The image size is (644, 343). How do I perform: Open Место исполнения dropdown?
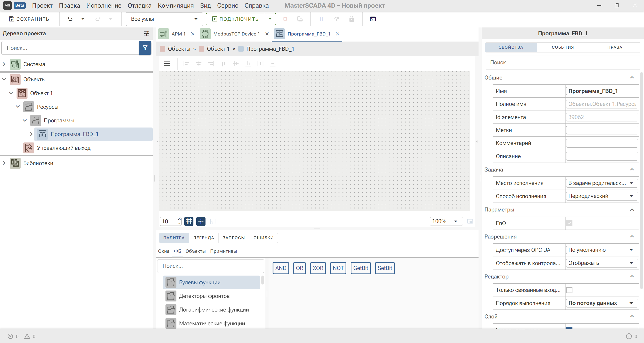602,183
